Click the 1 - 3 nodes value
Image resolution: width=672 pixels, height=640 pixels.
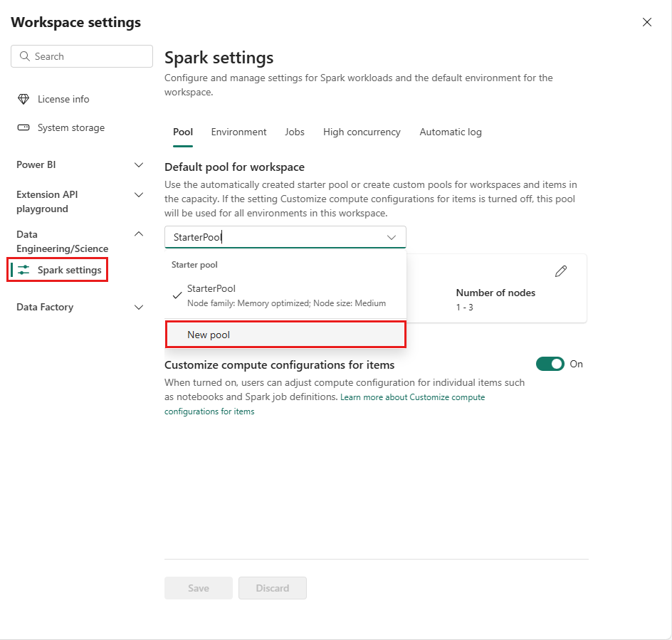pos(465,308)
